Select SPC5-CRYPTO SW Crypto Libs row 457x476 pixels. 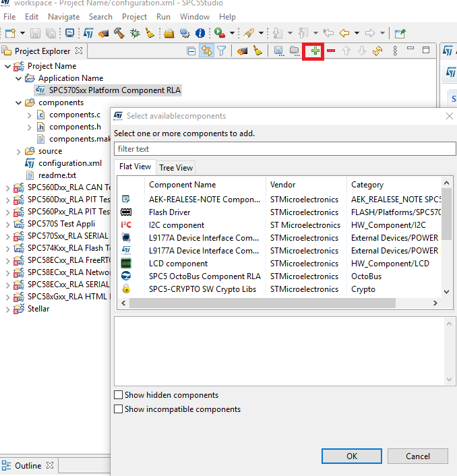[x=279, y=289]
